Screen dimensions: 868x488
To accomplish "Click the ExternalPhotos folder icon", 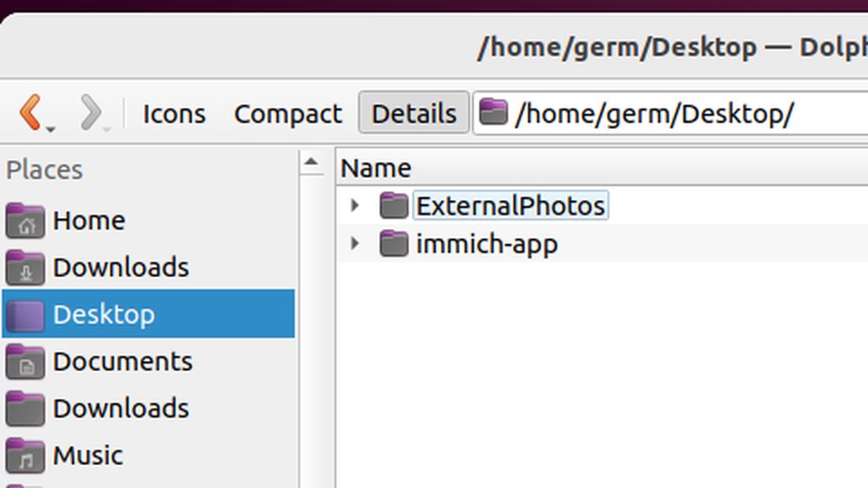I will click(393, 206).
